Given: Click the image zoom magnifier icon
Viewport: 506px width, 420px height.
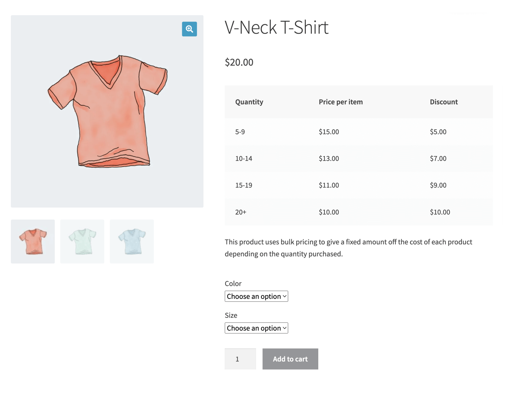Looking at the screenshot, I should [189, 29].
